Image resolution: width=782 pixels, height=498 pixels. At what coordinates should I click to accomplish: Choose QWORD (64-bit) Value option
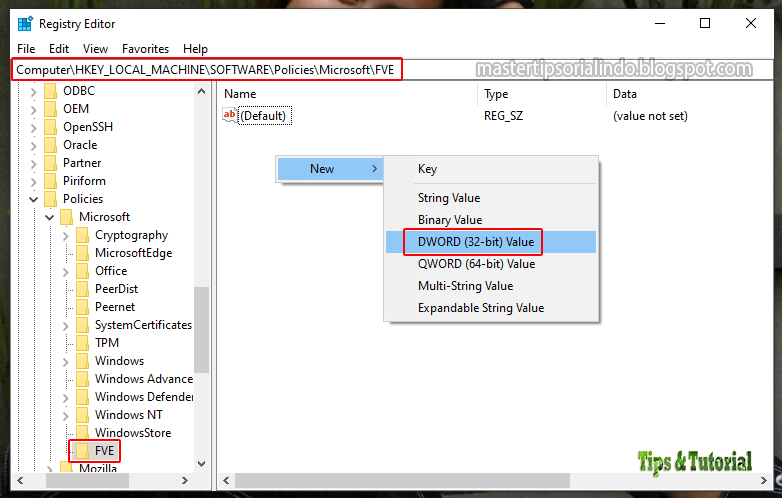click(x=491, y=264)
